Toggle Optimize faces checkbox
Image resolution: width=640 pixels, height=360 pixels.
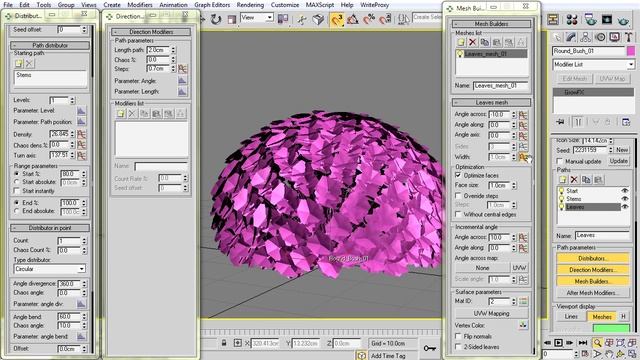click(458, 175)
